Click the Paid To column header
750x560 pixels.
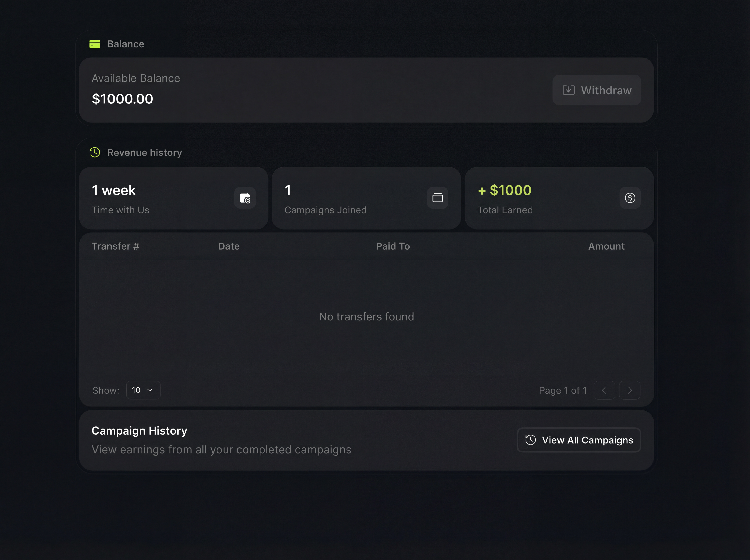click(393, 246)
